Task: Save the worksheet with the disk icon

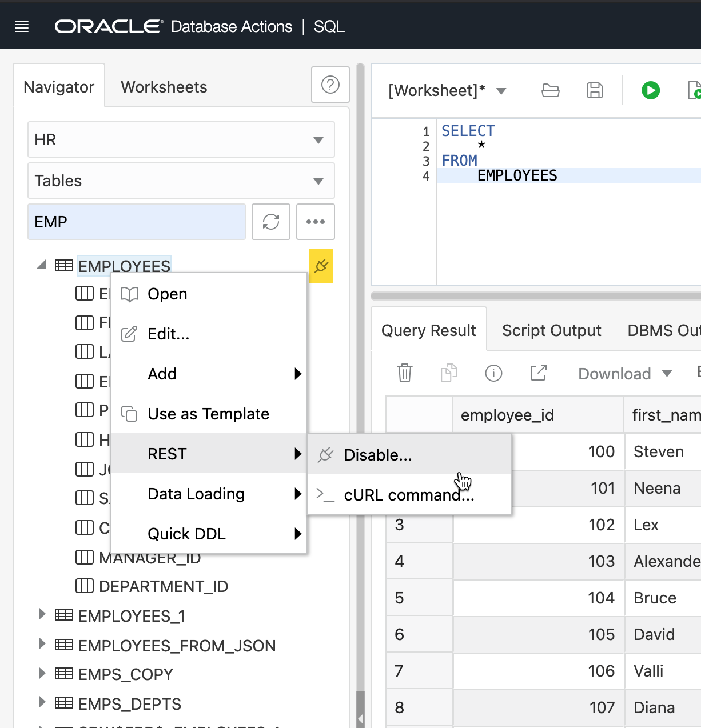Action: tap(595, 90)
